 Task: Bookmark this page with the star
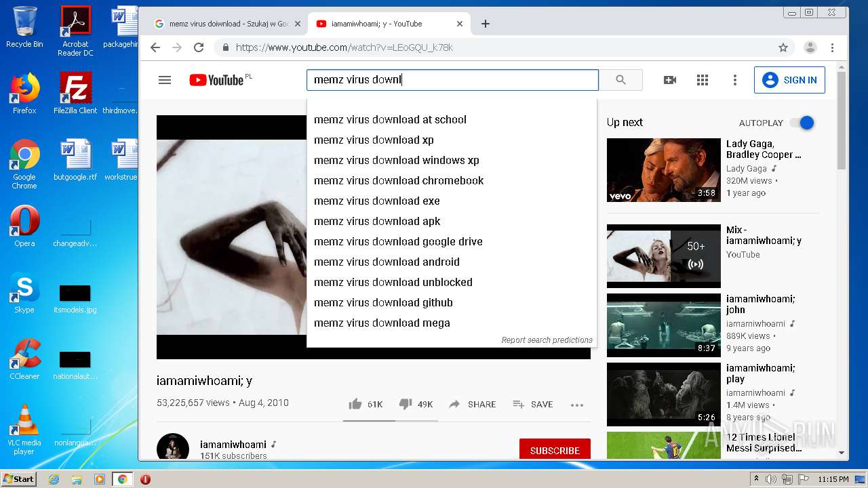pyautogui.click(x=783, y=47)
